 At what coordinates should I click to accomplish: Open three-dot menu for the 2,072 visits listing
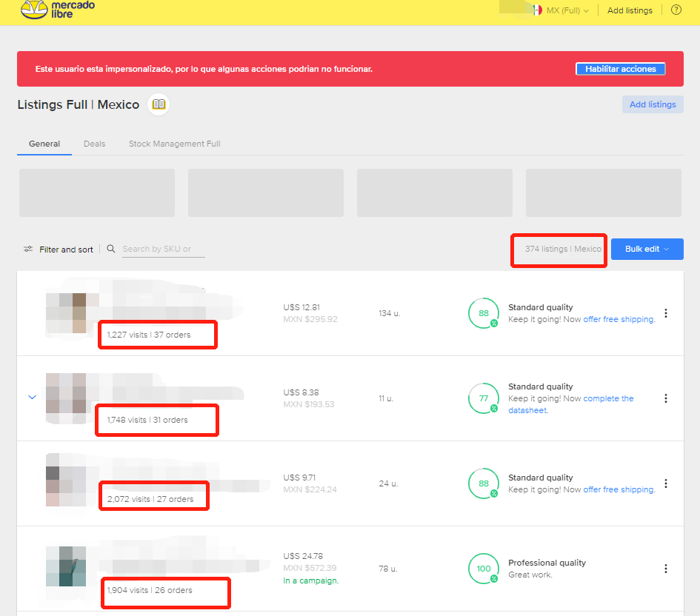coord(665,483)
